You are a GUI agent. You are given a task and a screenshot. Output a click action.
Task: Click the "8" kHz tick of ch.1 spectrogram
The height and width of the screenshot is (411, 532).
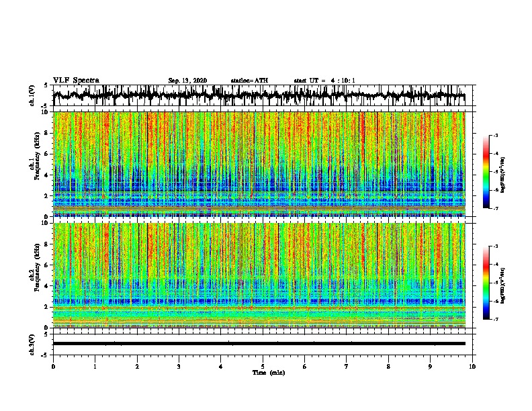47,133
